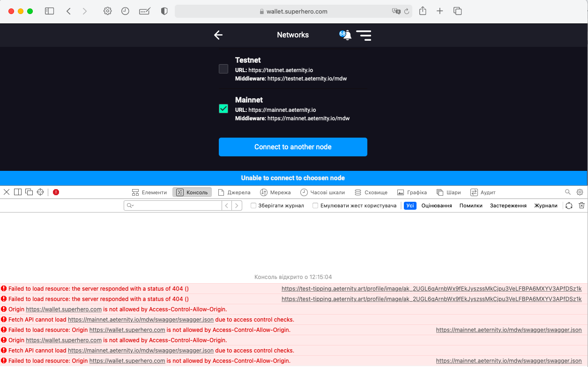Uncheck the Mainnet network checkbox
Image resolution: width=588 pixels, height=367 pixels.
(223, 108)
